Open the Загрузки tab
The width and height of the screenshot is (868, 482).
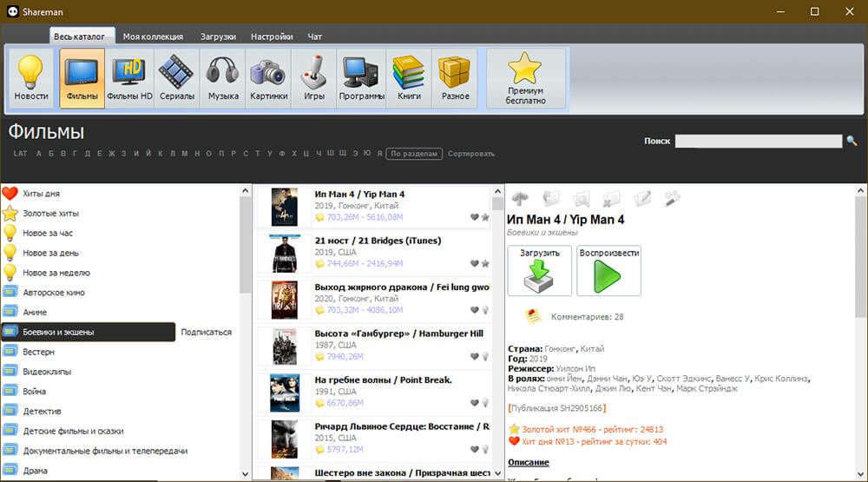tap(217, 36)
